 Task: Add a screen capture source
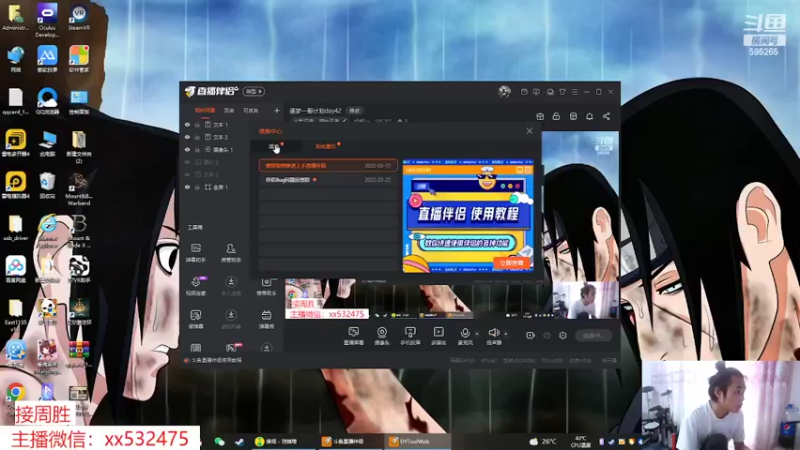click(x=354, y=336)
